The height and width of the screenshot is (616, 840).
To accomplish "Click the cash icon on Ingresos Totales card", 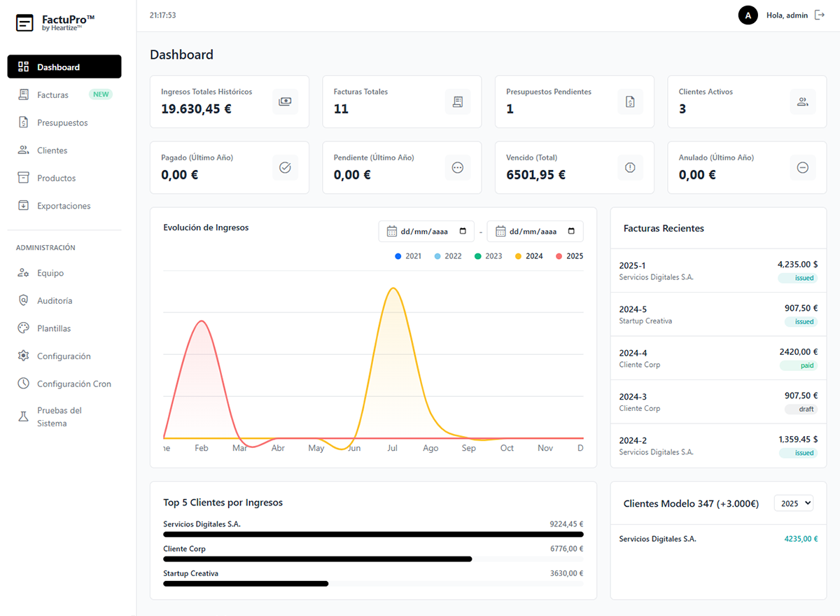I will coord(285,101).
